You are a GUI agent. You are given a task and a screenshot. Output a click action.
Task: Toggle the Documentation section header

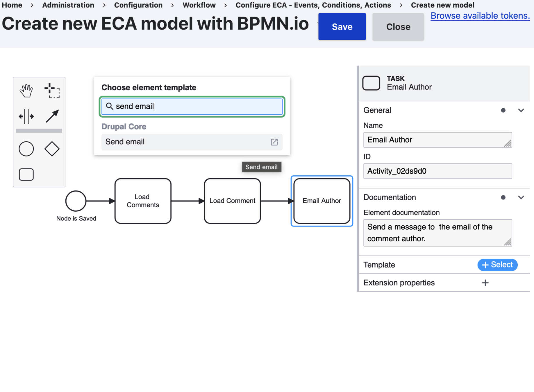pos(444,197)
